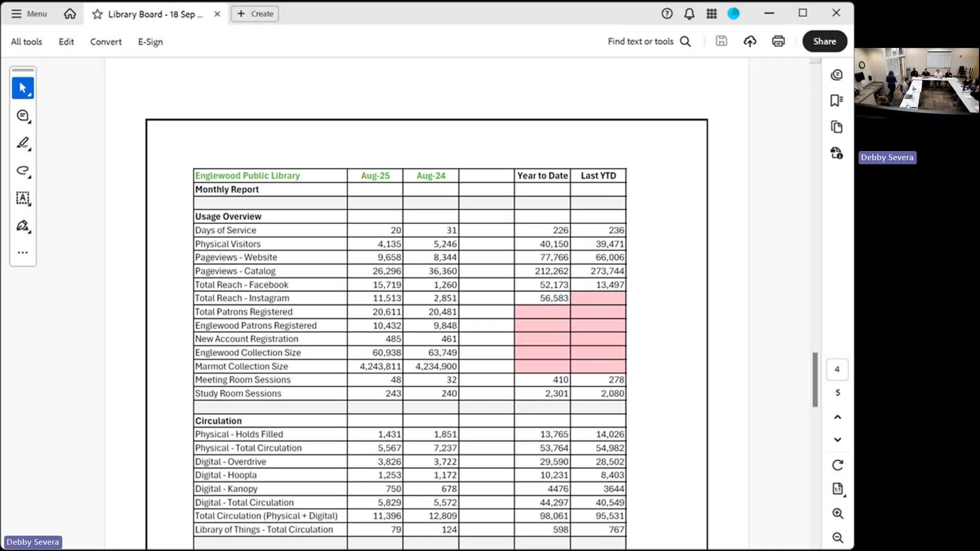The image size is (980, 551).
Task: Rotate the page view clockwise
Action: (x=837, y=465)
